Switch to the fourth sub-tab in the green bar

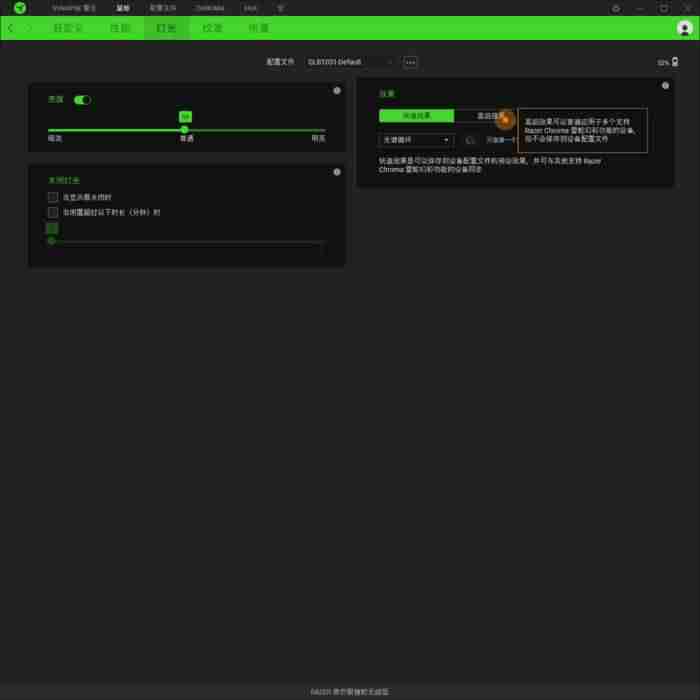click(x=212, y=28)
